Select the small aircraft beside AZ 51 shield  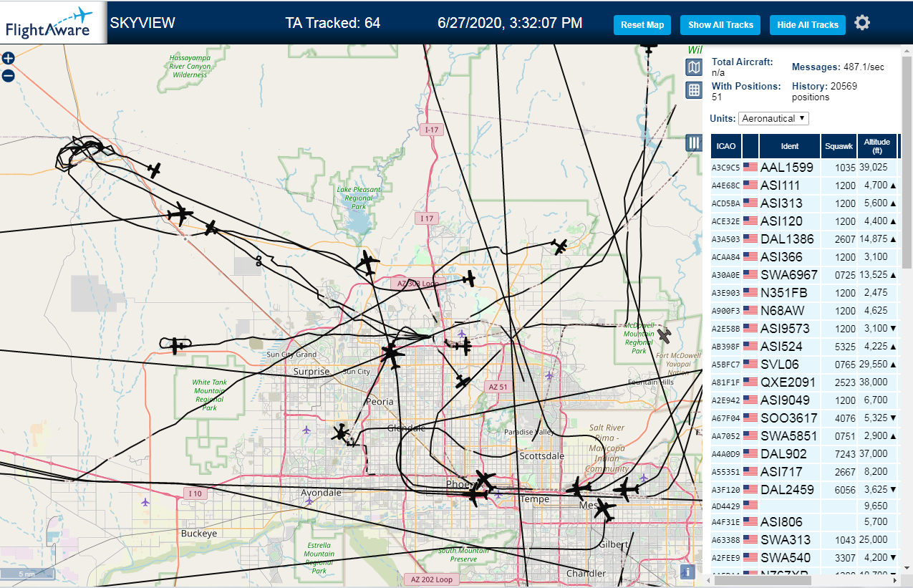tap(463, 381)
